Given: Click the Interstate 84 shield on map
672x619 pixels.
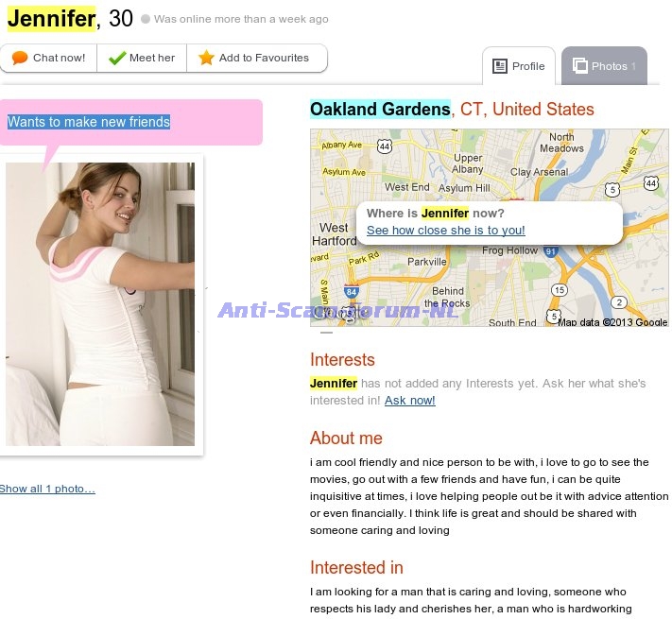Looking at the screenshot, I should click(x=352, y=291).
